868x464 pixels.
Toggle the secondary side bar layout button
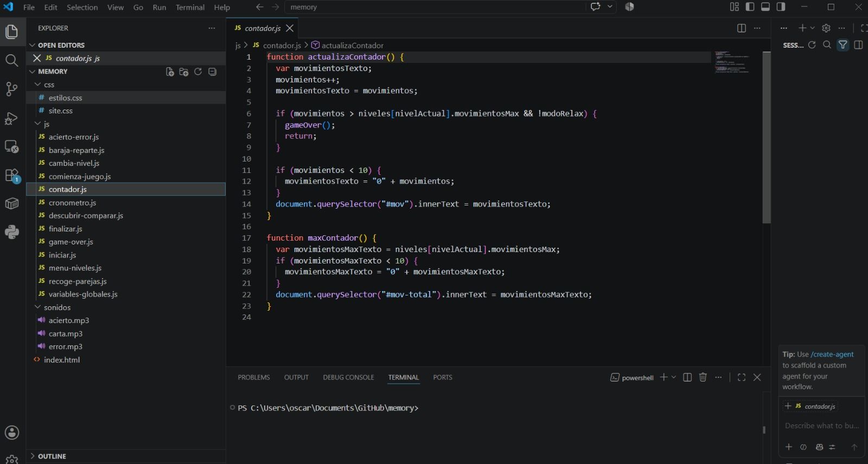pos(781,7)
